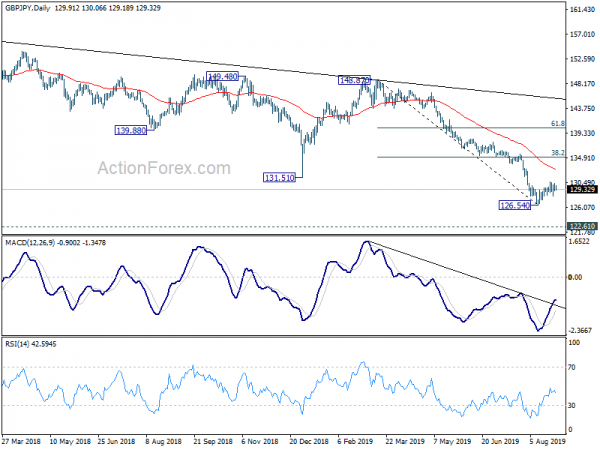The height and width of the screenshot is (450, 600).
Task: Click the 139.880 low price label
Action: click(x=131, y=130)
